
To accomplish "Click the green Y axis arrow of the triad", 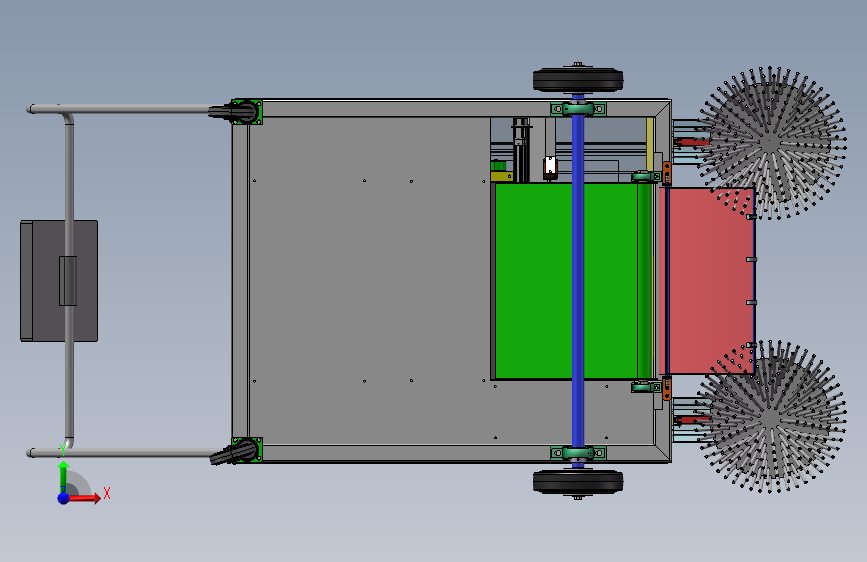I will [x=64, y=475].
